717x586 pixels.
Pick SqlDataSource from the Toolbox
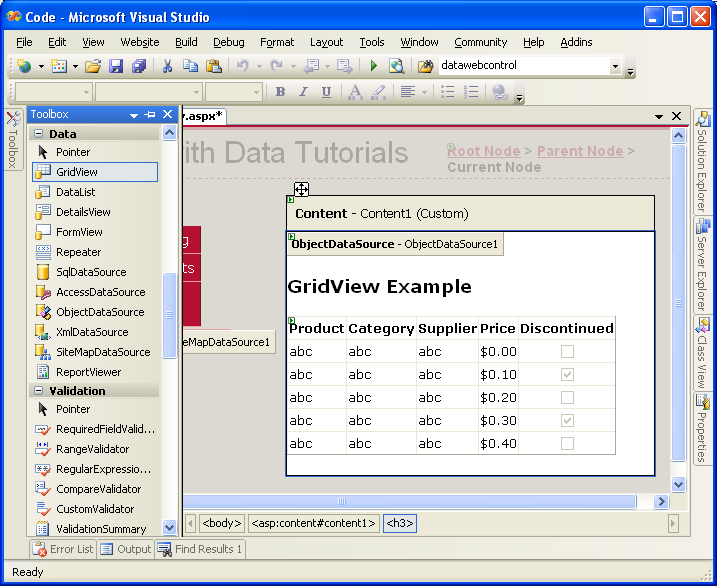(91, 272)
